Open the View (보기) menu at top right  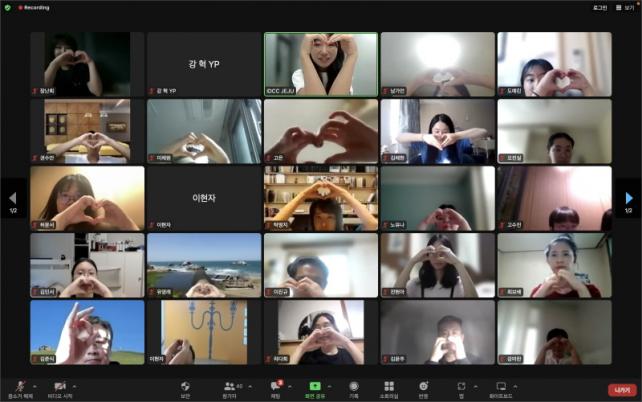coord(626,7)
